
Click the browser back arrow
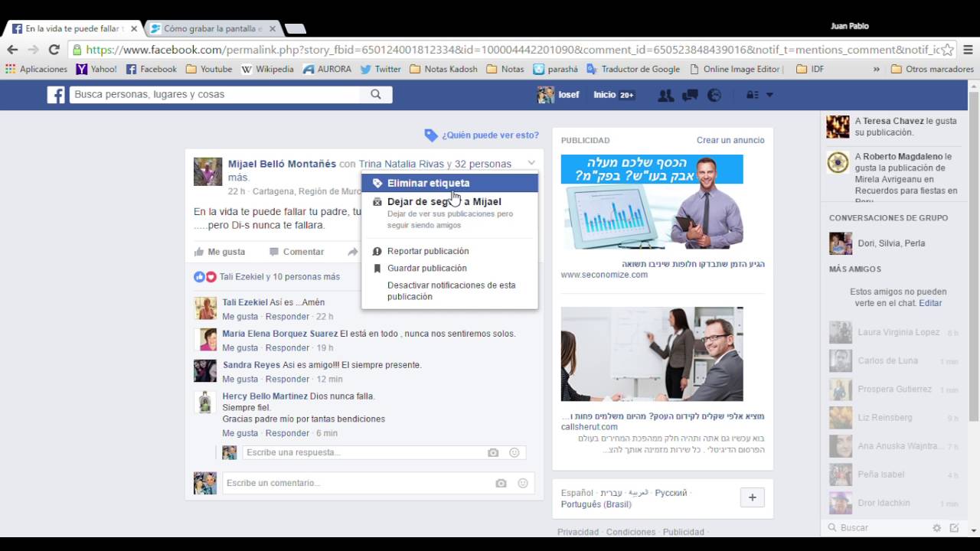(x=12, y=50)
